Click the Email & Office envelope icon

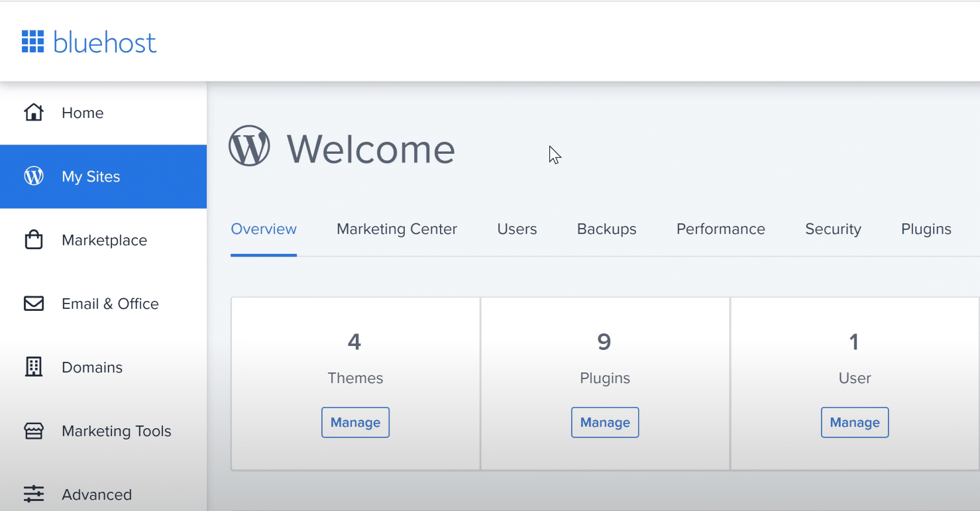pyautogui.click(x=33, y=304)
